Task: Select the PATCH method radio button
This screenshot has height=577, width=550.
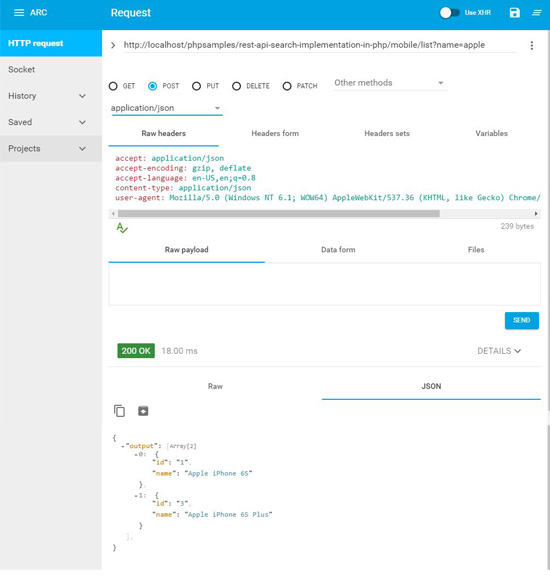Action: 287,86
